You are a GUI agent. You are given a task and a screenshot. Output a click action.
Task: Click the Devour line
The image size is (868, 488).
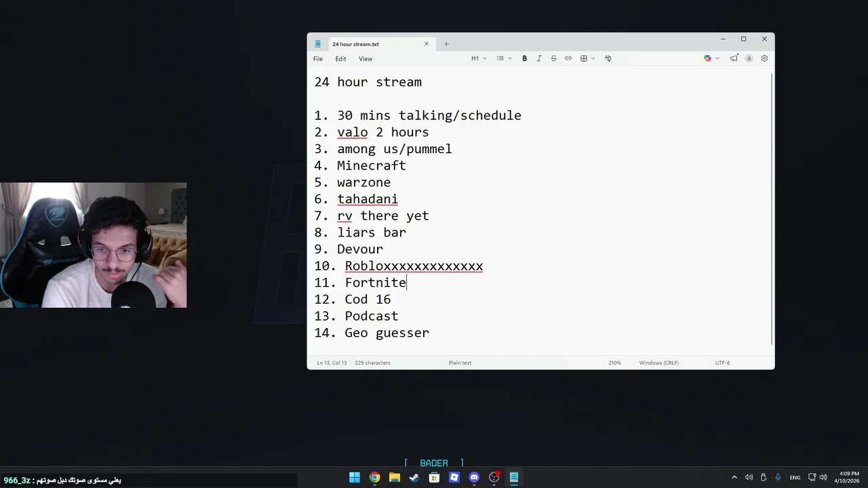[x=349, y=249]
